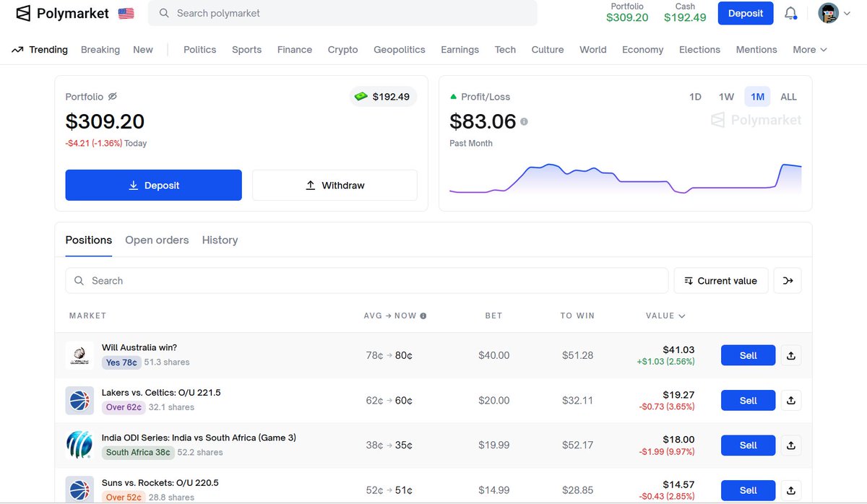
Task: Click the cash $192.49 pill
Action: (x=383, y=96)
